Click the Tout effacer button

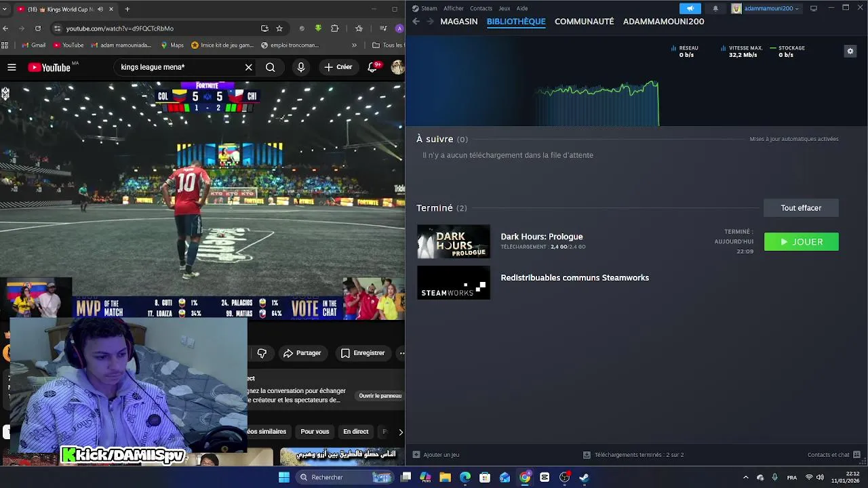[801, 208]
